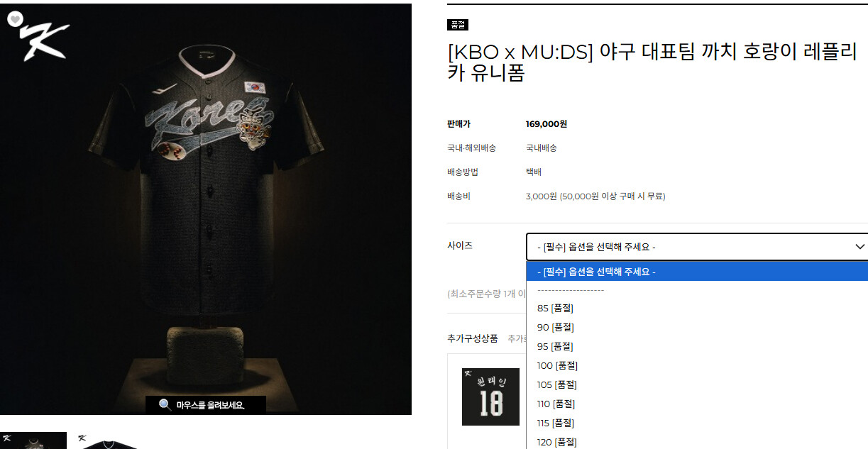Image resolution: width=868 pixels, height=449 pixels.
Task: Click the K logo on product image
Action: (45, 41)
